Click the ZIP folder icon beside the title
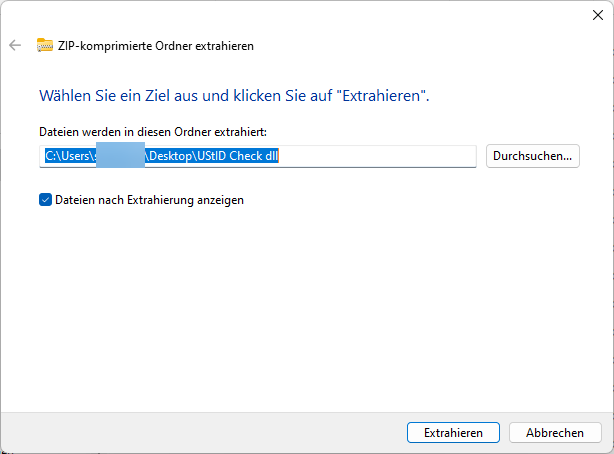 click(x=44, y=45)
